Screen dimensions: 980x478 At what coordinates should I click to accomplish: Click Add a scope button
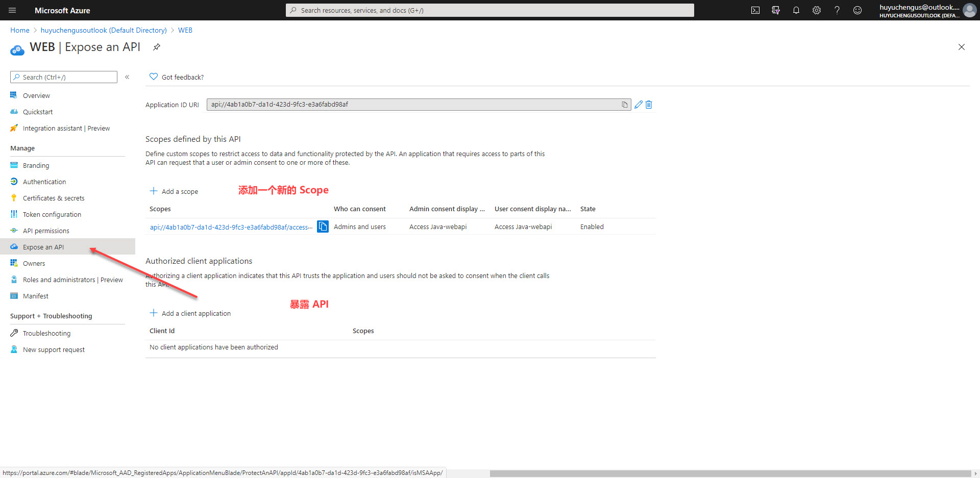pos(174,191)
